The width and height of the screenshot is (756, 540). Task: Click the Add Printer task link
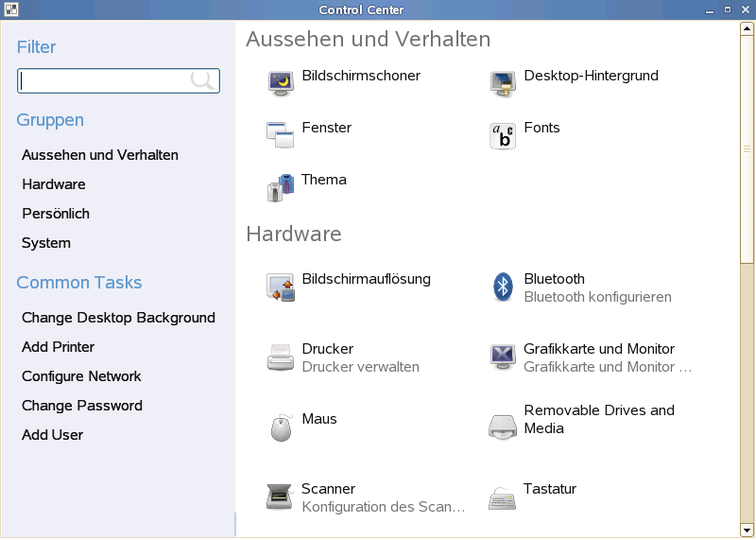point(58,347)
